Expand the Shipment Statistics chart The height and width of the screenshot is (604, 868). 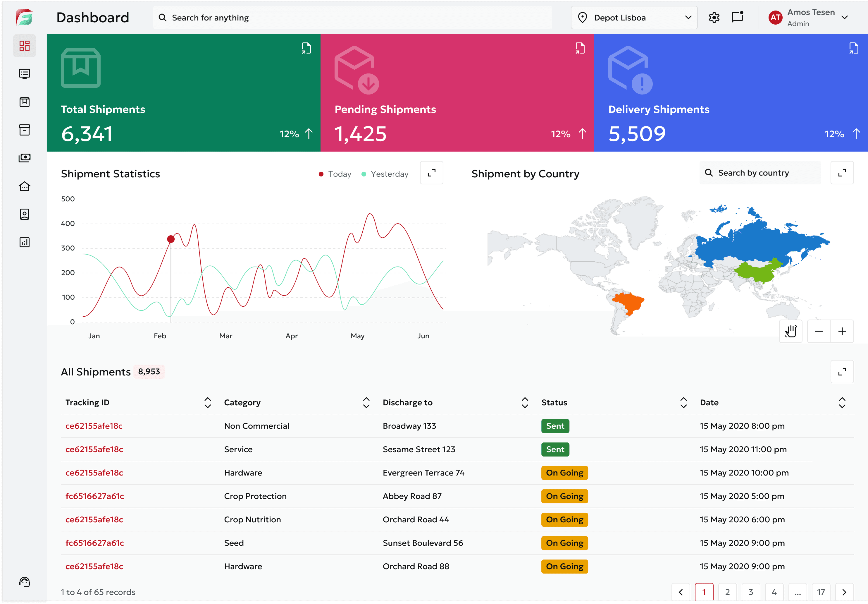pyautogui.click(x=431, y=173)
